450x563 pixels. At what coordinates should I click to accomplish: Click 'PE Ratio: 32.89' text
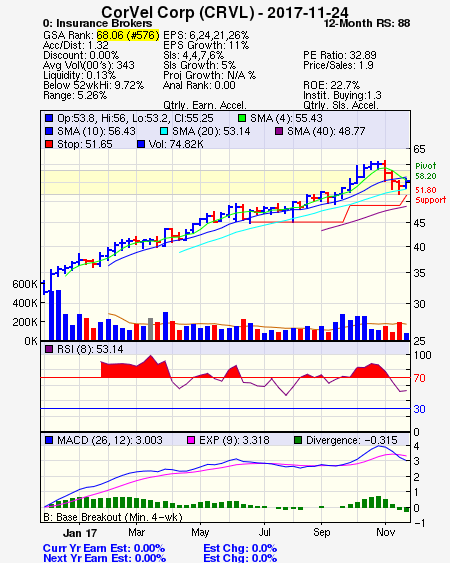pyautogui.click(x=340, y=55)
